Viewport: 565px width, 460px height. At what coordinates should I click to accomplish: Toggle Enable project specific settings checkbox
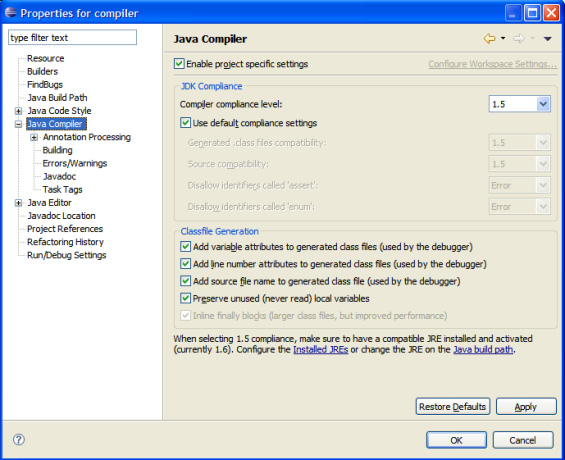(x=179, y=64)
